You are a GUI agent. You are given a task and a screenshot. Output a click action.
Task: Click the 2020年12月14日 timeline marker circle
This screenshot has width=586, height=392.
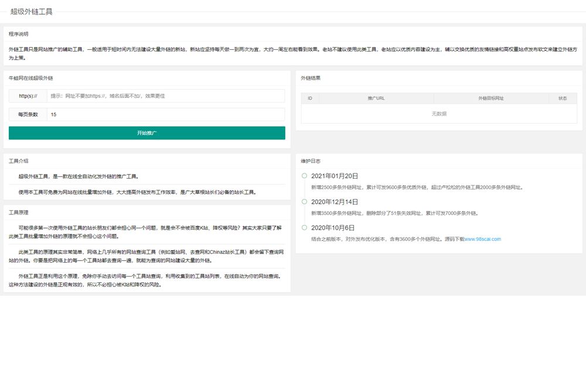pos(304,202)
